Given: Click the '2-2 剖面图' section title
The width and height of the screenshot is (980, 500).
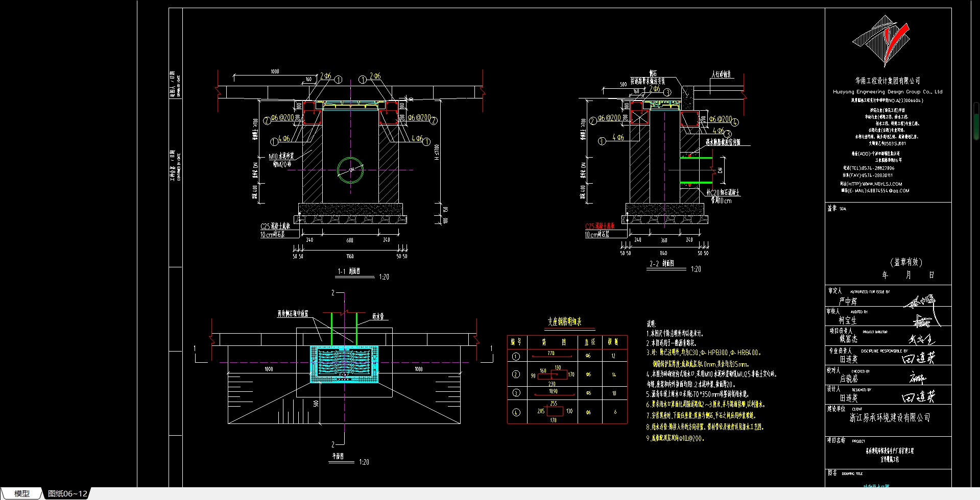Looking at the screenshot, I should click(661, 263).
